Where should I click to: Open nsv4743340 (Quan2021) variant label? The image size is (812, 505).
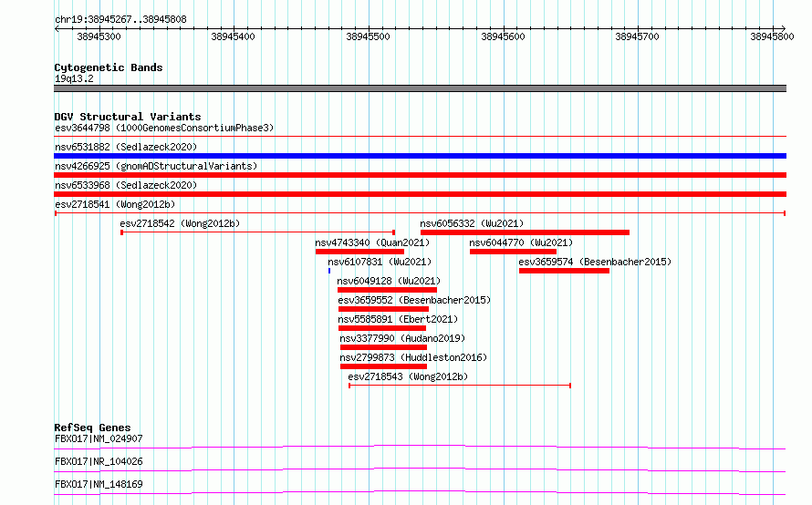tap(372, 242)
